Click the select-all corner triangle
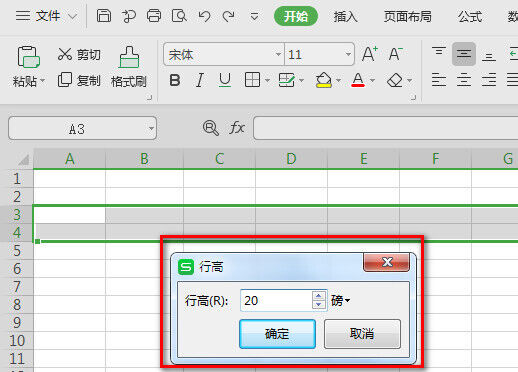Viewport: 518px width, 372px height. [x=24, y=160]
